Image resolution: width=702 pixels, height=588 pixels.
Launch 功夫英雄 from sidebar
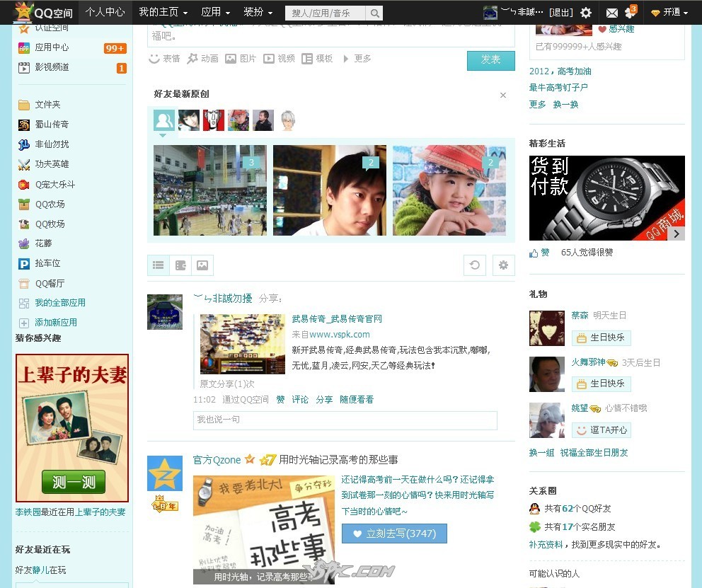(x=44, y=164)
